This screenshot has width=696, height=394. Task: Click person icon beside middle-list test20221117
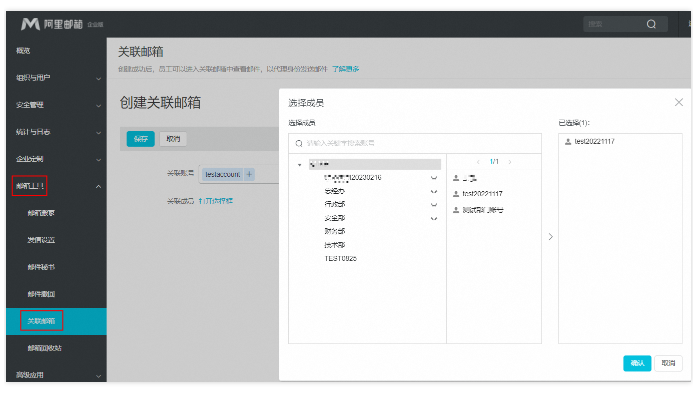pyautogui.click(x=456, y=194)
